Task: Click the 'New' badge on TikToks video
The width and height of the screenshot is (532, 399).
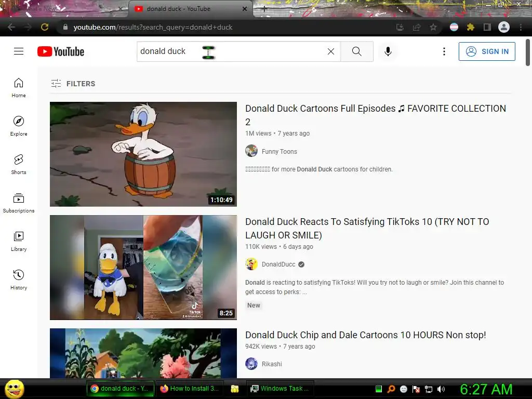Action: [254, 305]
